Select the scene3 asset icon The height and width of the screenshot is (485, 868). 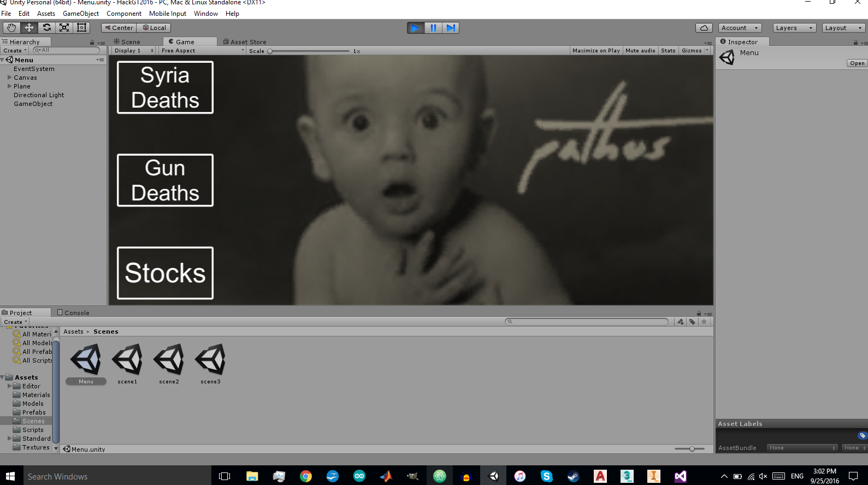(210, 359)
